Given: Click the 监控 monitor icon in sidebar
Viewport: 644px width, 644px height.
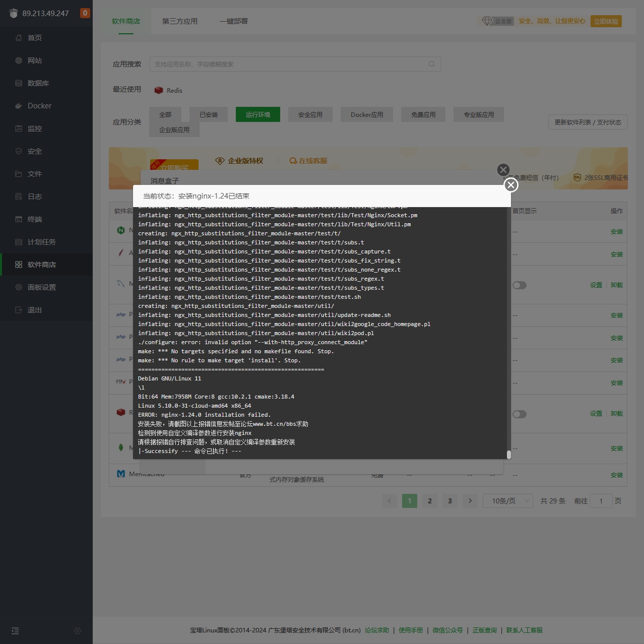Looking at the screenshot, I should coord(19,128).
